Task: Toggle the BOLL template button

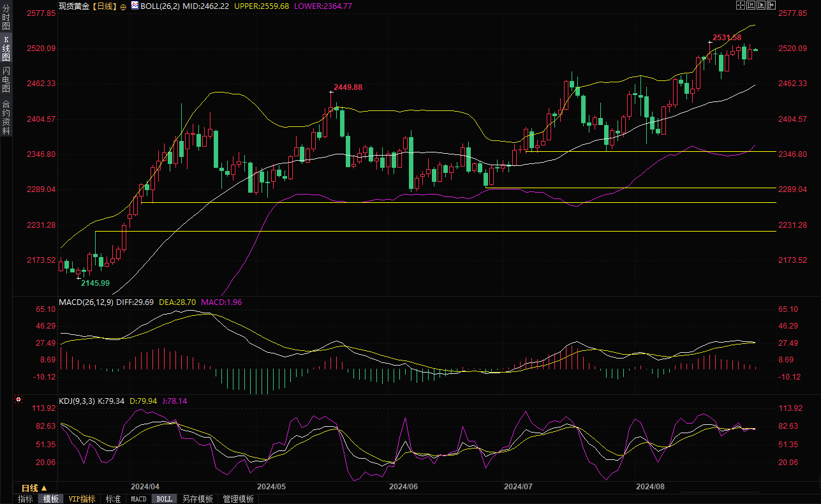Action: coord(164,499)
